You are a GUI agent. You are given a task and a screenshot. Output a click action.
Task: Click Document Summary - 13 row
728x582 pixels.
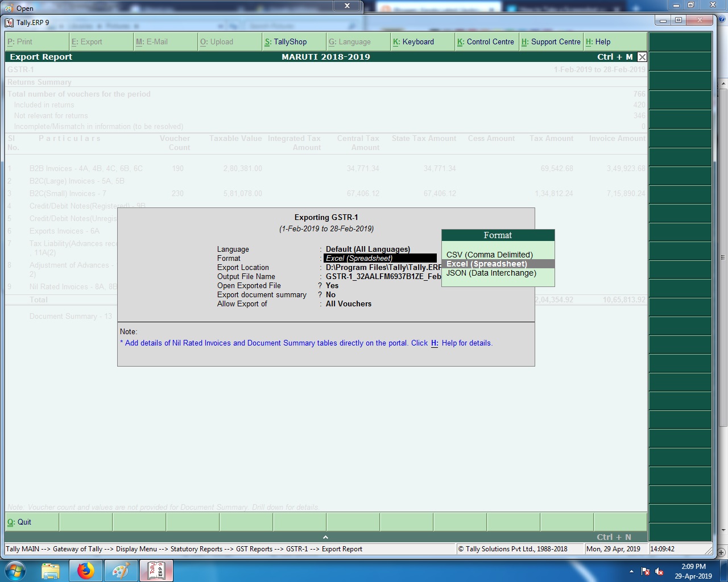[71, 316]
